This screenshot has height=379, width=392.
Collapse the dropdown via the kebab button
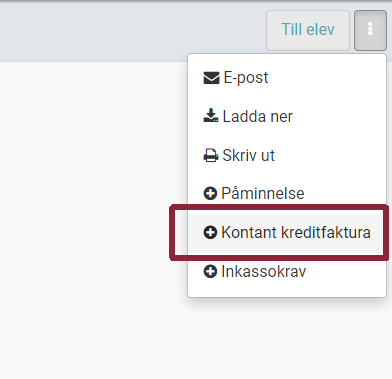370,30
